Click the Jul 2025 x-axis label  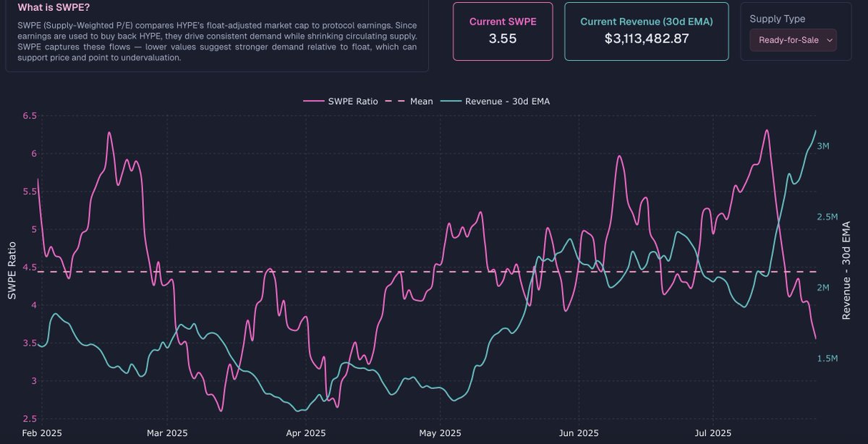pos(713,433)
